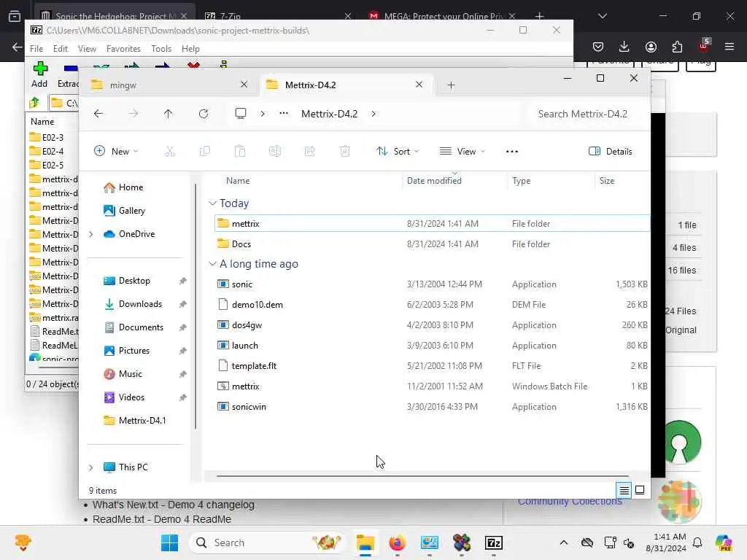Refresh the Mettrix-D4.2 folder view
Viewport: 747px width, 560px height.
[204, 114]
